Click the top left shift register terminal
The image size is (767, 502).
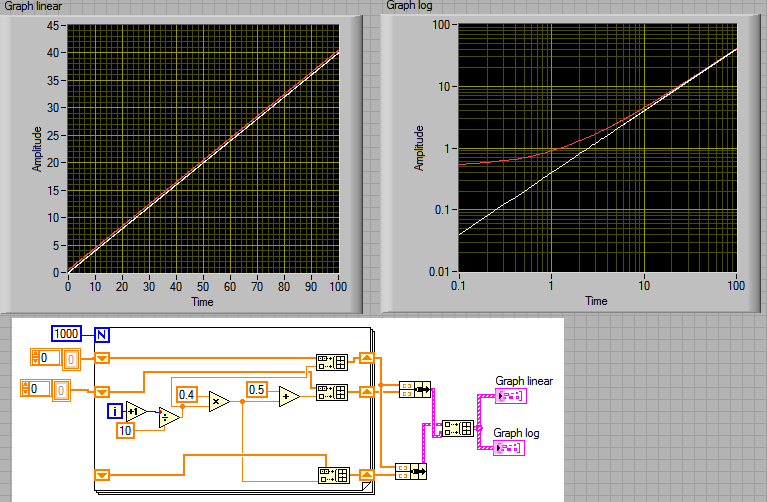pyautogui.click(x=102, y=358)
